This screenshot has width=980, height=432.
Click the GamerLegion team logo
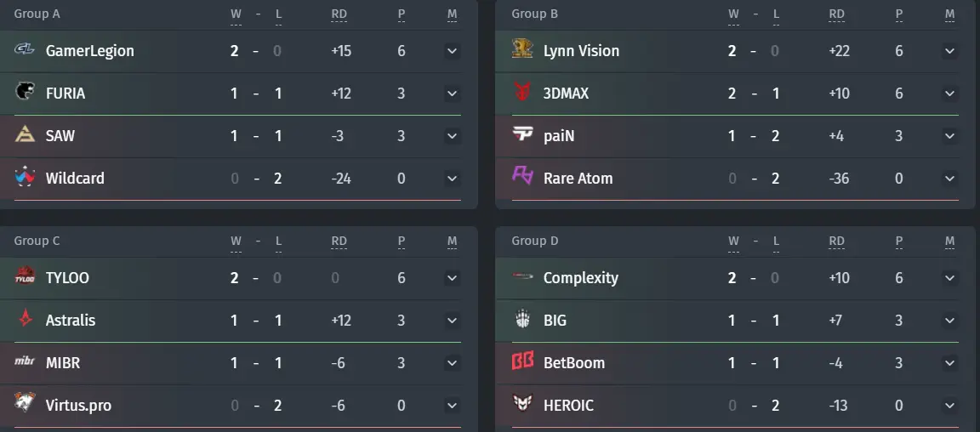[25, 48]
